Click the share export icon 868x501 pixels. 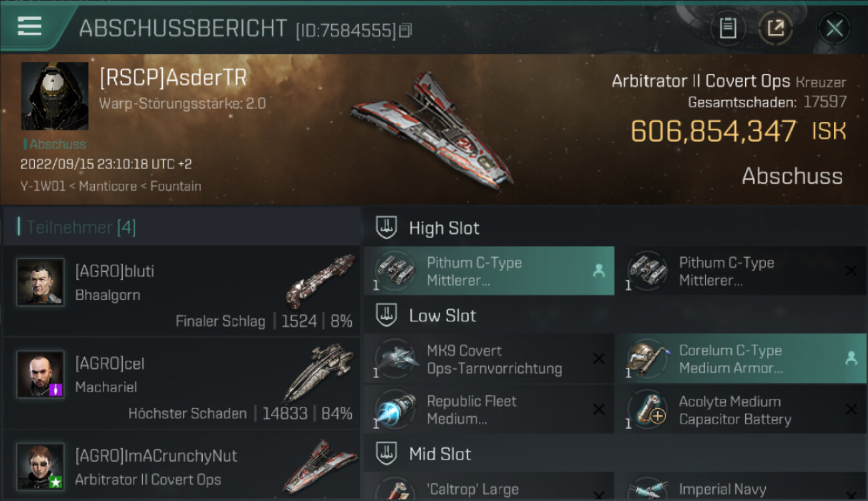pyautogui.click(x=775, y=28)
